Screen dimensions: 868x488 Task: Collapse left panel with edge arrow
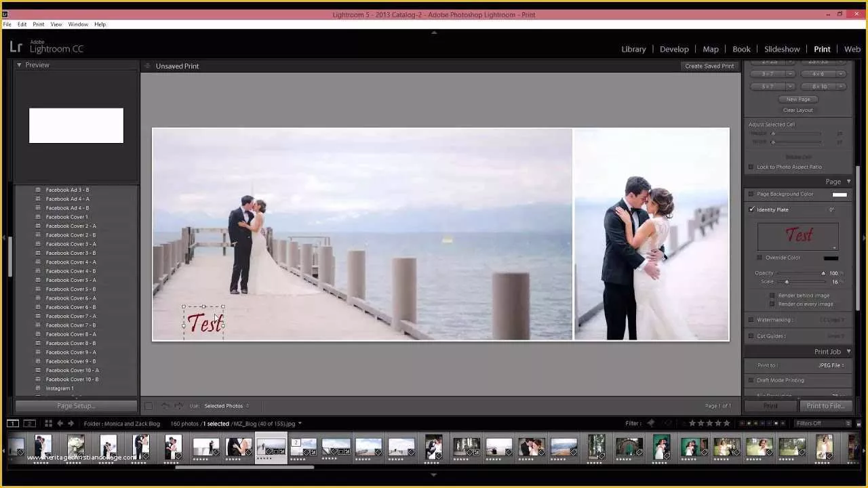[3, 237]
